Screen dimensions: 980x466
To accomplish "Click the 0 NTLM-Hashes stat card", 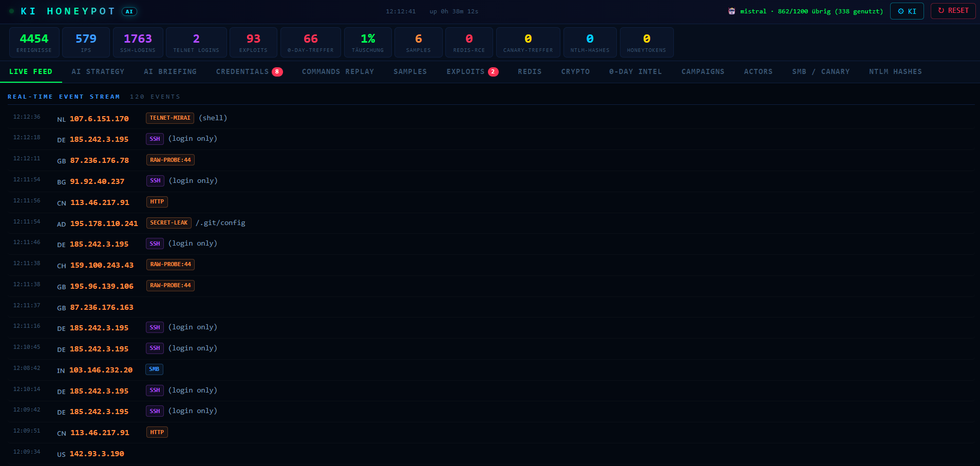I will click(590, 42).
